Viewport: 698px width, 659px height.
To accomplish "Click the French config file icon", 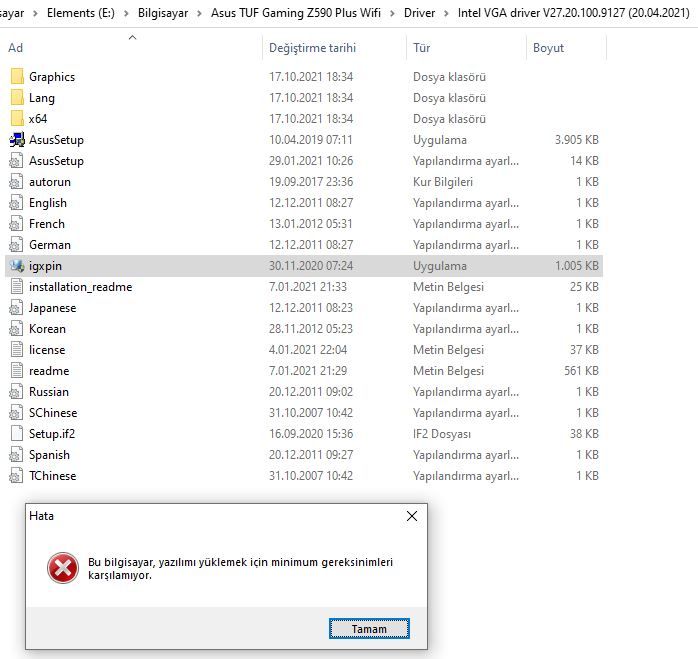I will pos(16,224).
